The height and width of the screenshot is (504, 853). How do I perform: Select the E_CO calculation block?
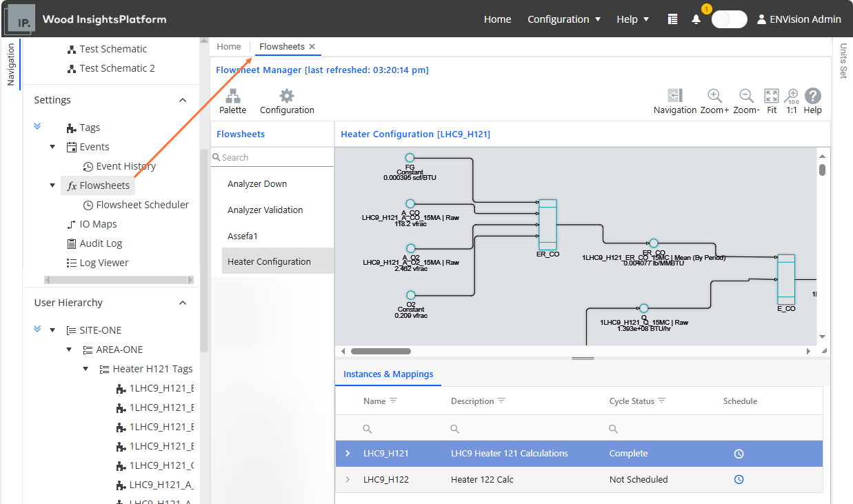[x=786, y=279]
